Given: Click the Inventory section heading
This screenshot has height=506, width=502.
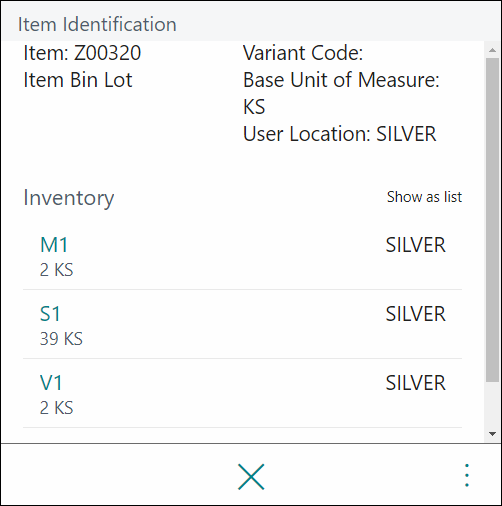Looking at the screenshot, I should click(x=69, y=198).
